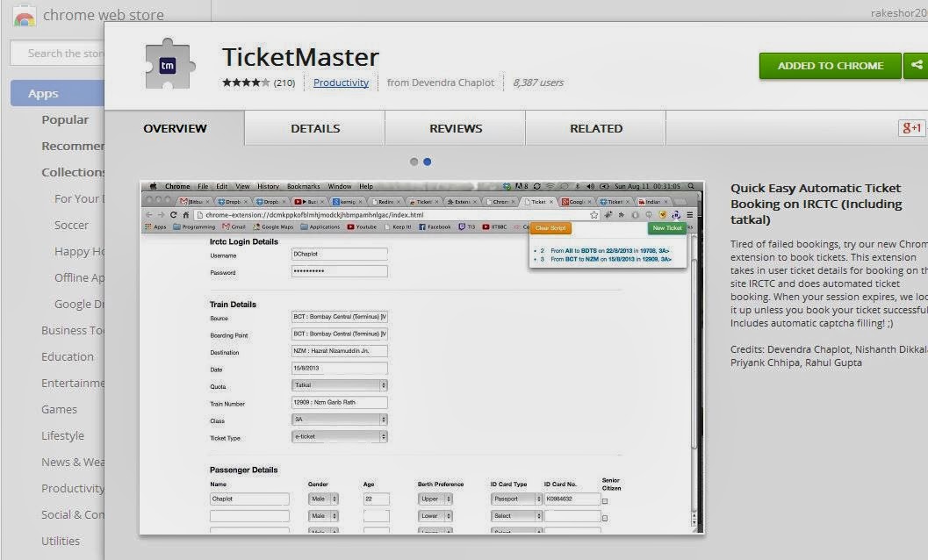Open the Berth Preference dropdown showing Lower

[x=435, y=516]
